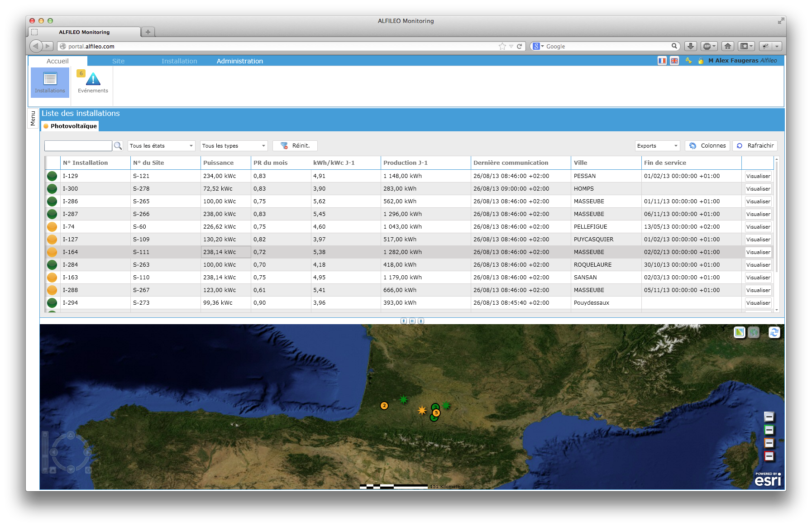Expand the vertical Menu side panel
Screen dimensions: 812x527
coord(33,119)
